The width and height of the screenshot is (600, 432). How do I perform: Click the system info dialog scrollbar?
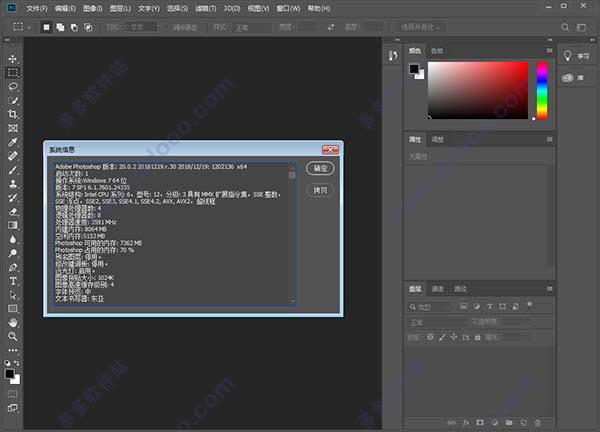pos(292,235)
